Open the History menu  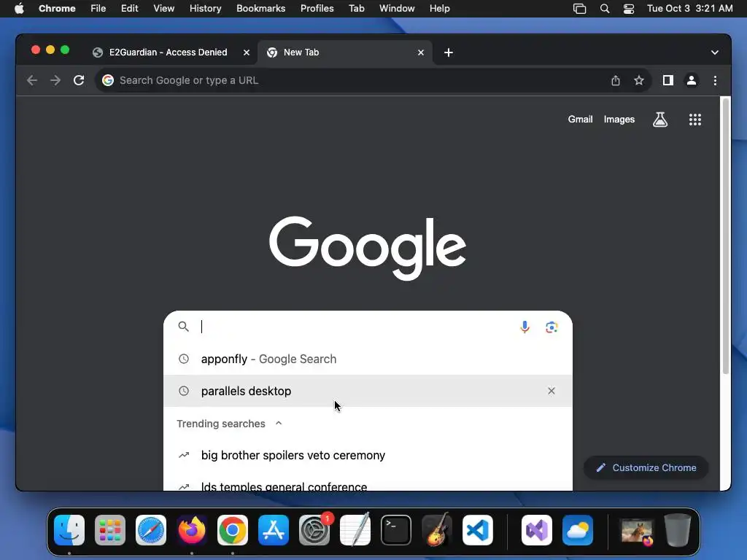point(205,9)
